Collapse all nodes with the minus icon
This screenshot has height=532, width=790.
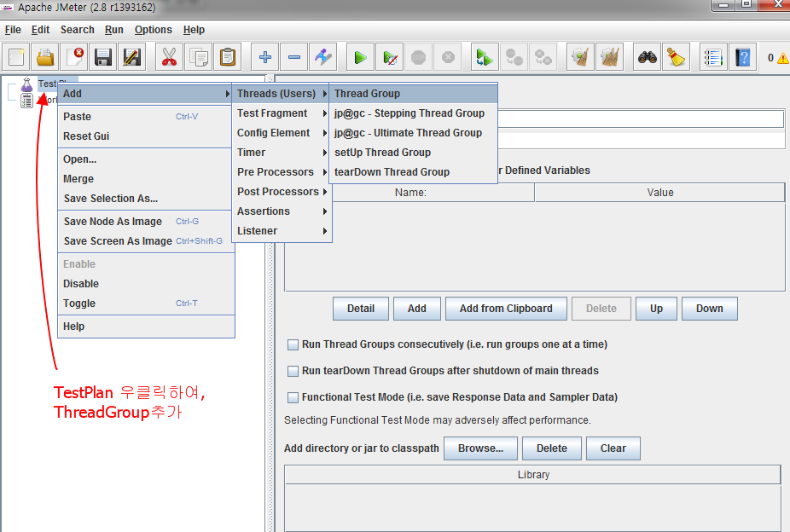(x=294, y=57)
